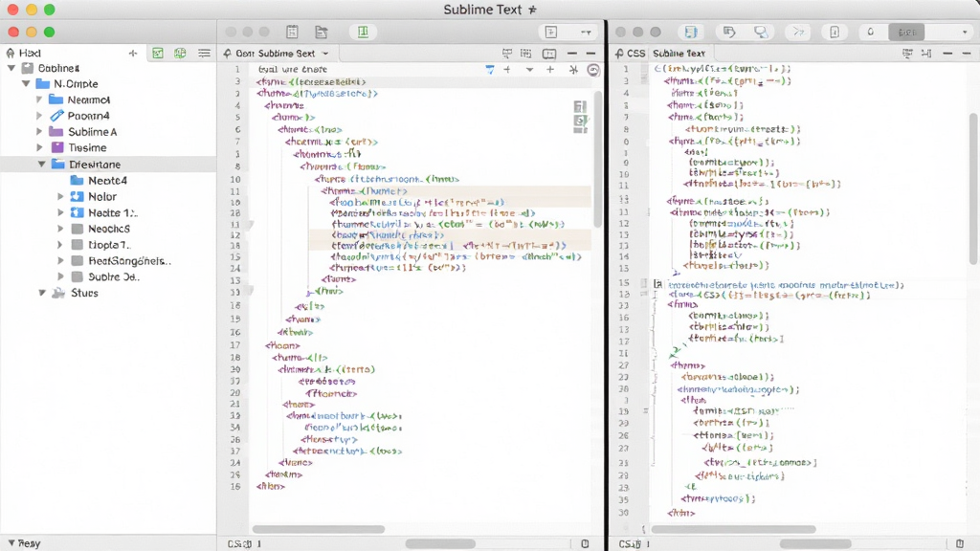Expand the Tiesime item
Viewport: 980px width, 551px height.
tap(39, 147)
